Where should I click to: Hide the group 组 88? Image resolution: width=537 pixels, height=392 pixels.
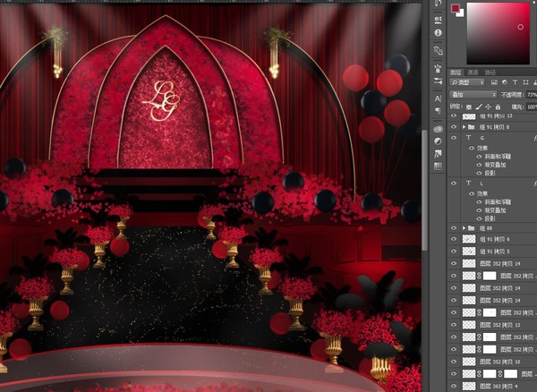coord(454,227)
